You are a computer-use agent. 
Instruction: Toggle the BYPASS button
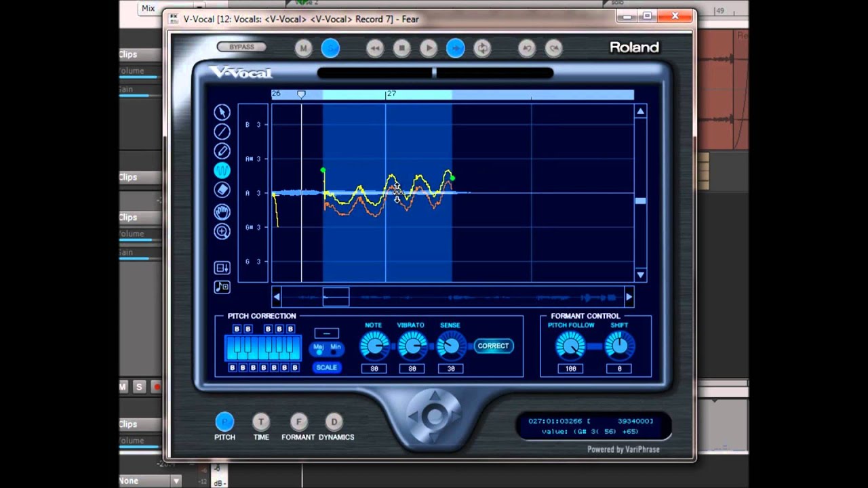pos(241,47)
